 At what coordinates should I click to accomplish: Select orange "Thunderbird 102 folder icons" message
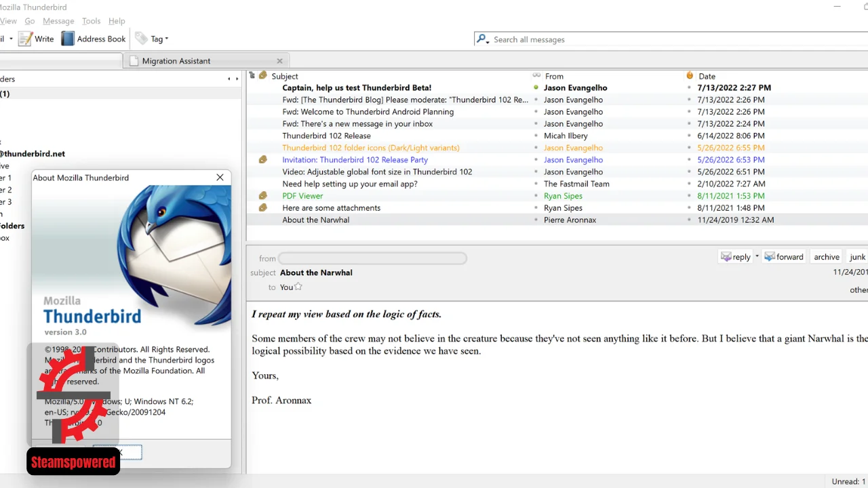tap(371, 148)
